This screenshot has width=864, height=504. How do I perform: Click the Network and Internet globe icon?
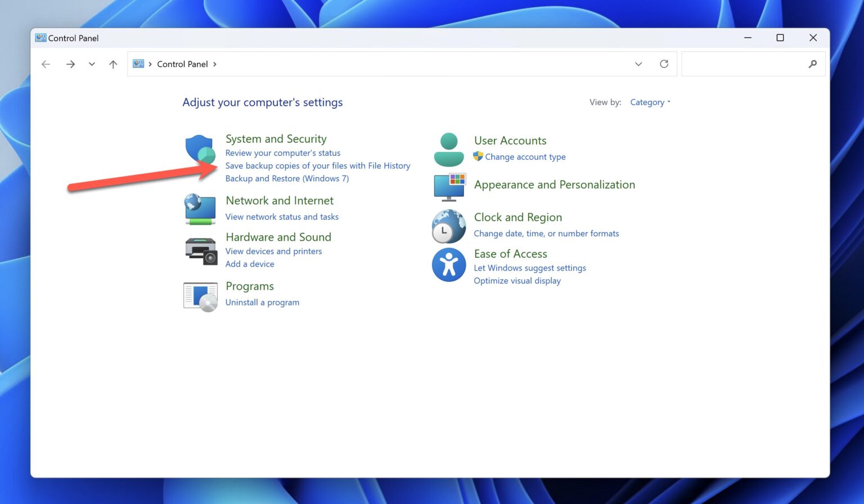(200, 208)
